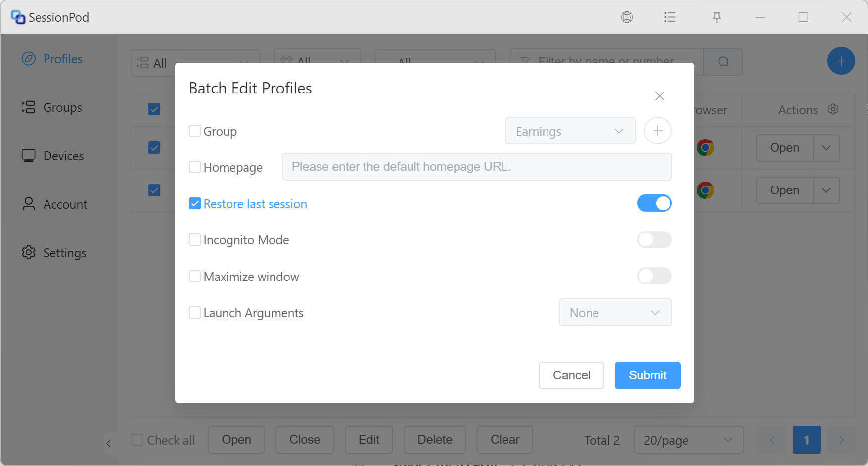The image size is (868, 466).
Task: Open the Devices section
Action: [53, 156]
